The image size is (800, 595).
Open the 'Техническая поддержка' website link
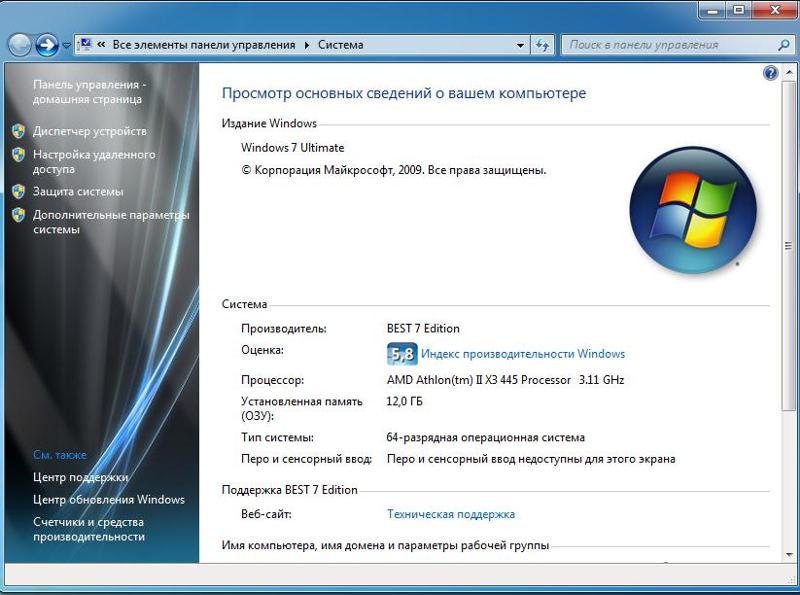click(451, 514)
